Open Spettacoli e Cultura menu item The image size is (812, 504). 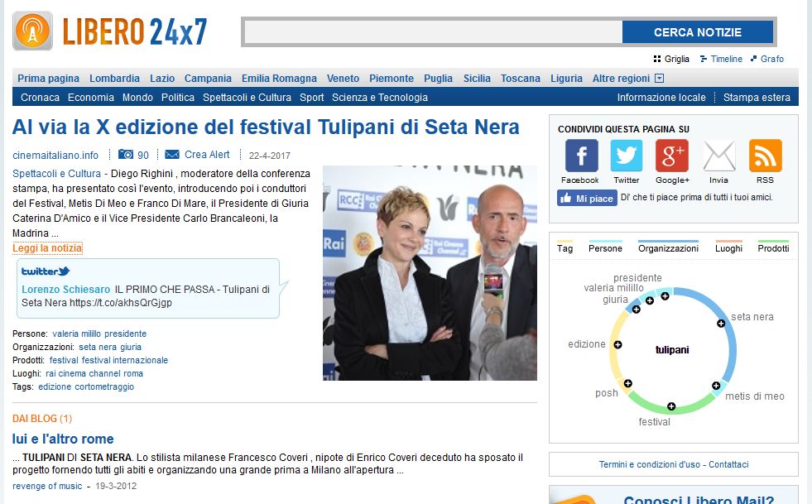coord(247,98)
